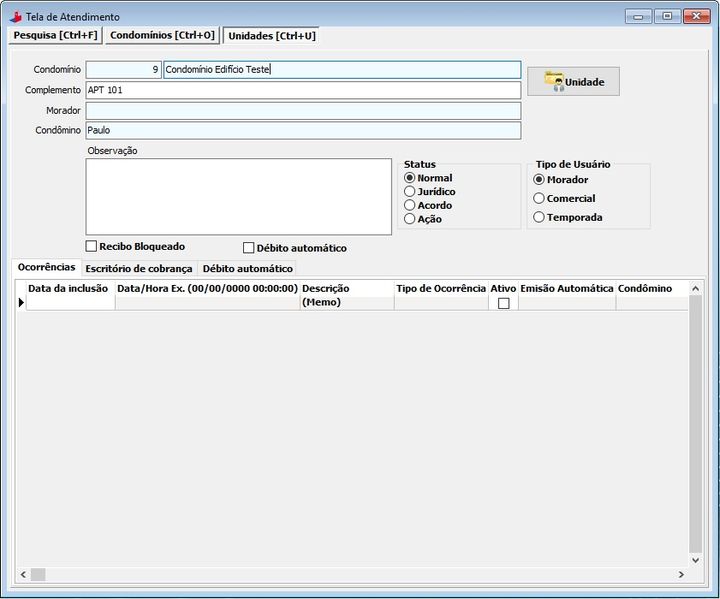This screenshot has width=720, height=599.
Task: Set user type to Comercial
Action: 539,198
